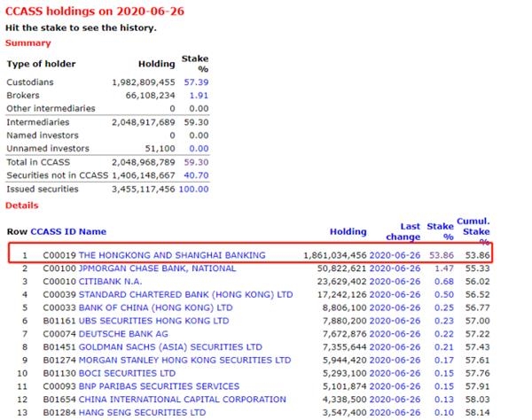Select CCASS ID B01284 cell
Image resolution: width=532 pixels, height=420 pixels.
(x=59, y=413)
